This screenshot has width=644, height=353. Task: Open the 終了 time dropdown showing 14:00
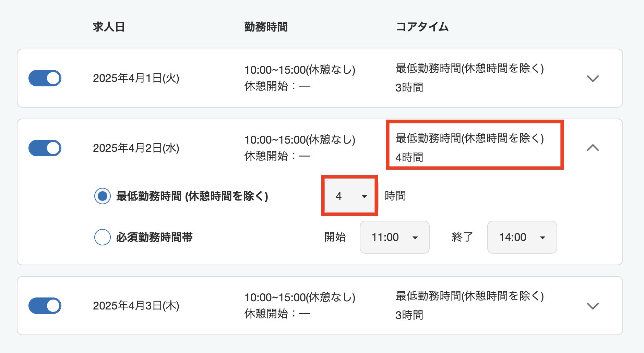tap(521, 237)
